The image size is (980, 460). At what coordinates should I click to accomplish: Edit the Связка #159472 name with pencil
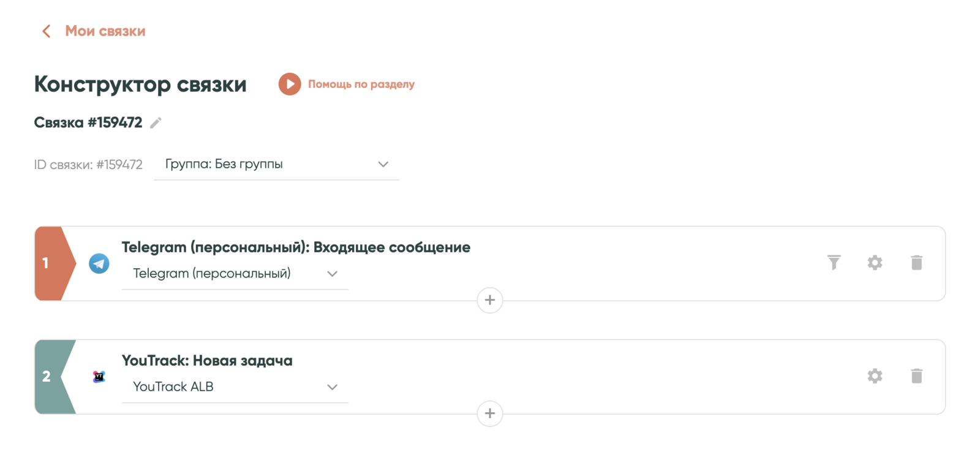point(156,123)
